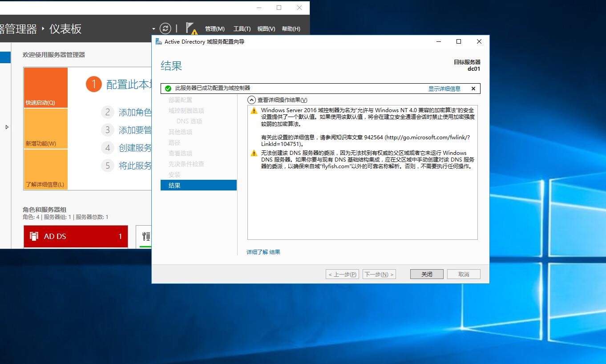Click the green success checkmark icon

click(168, 89)
